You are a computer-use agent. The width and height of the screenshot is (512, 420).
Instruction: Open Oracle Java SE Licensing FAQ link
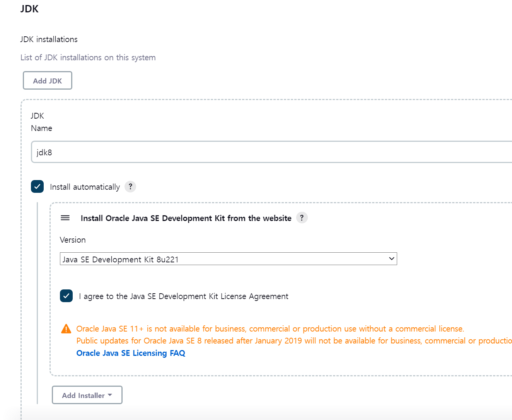[x=131, y=353]
